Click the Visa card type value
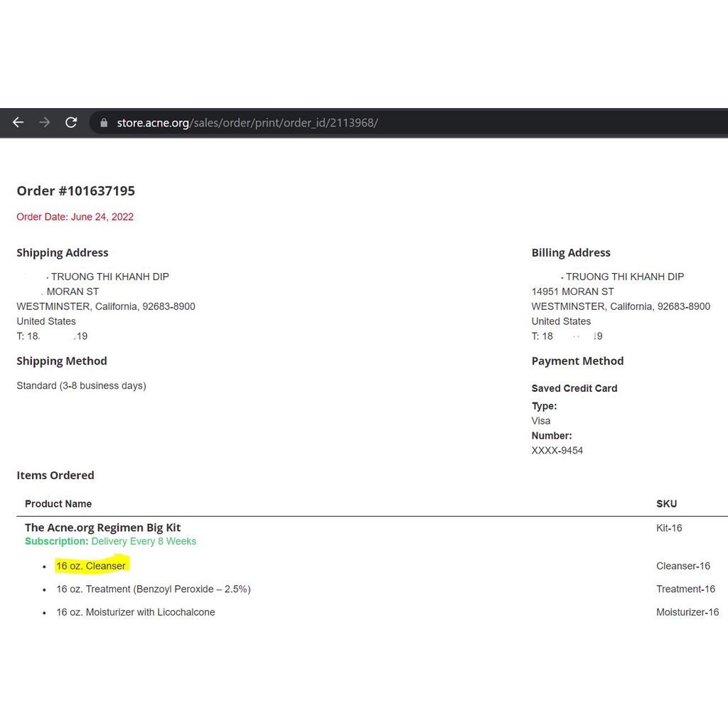The width and height of the screenshot is (728, 728). pyautogui.click(x=541, y=421)
